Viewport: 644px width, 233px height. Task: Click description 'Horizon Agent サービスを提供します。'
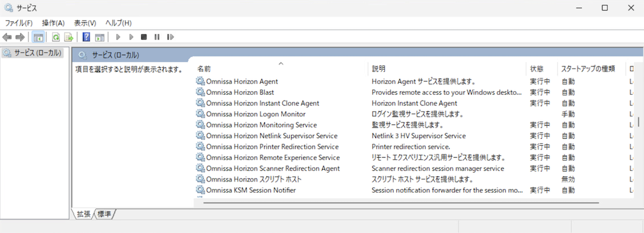[x=423, y=81]
